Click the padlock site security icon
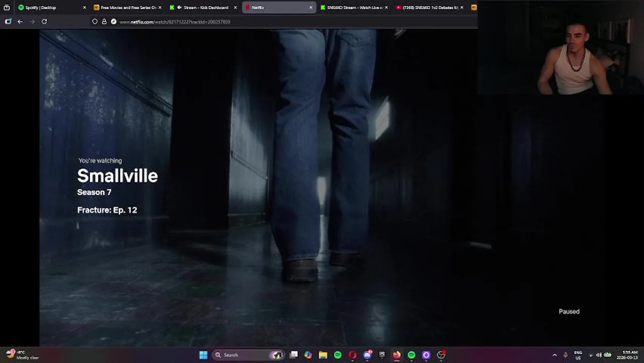The width and height of the screenshot is (644, 363). tap(104, 22)
